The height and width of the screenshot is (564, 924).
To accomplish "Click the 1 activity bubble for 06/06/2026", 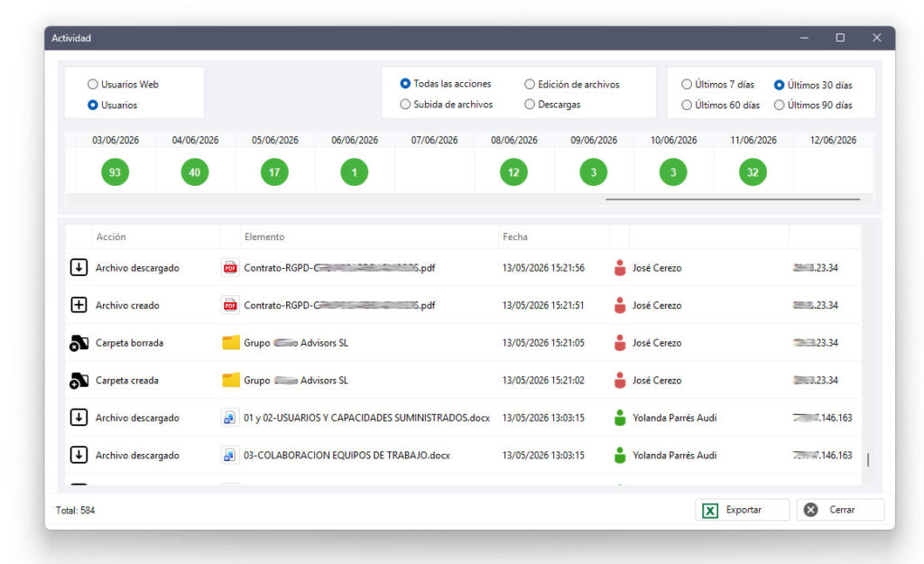I will (x=354, y=172).
